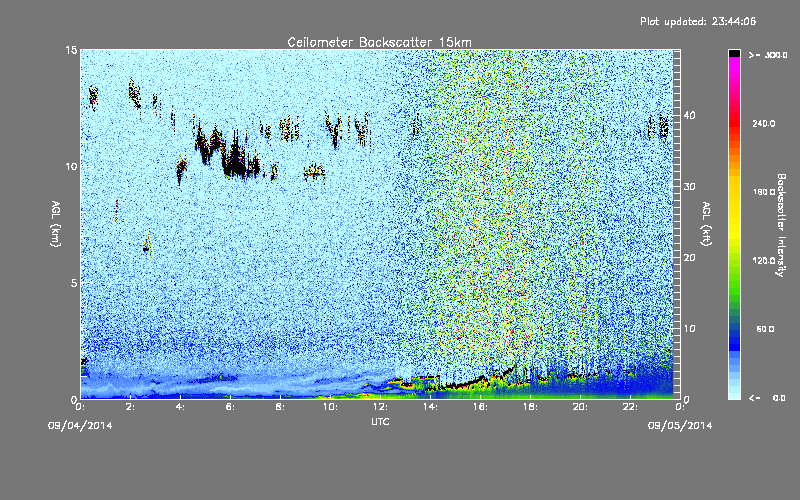800x500 pixels.
Task: Click the "Plot updated: 23:44:06" timestamp
Action: point(698,21)
